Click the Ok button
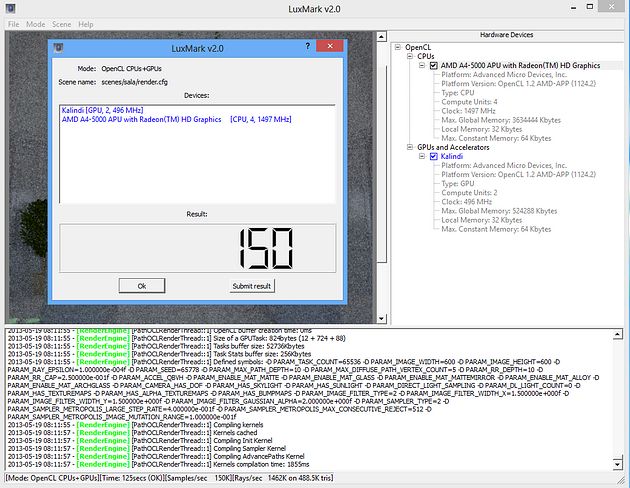The width and height of the screenshot is (630, 488). (x=142, y=286)
